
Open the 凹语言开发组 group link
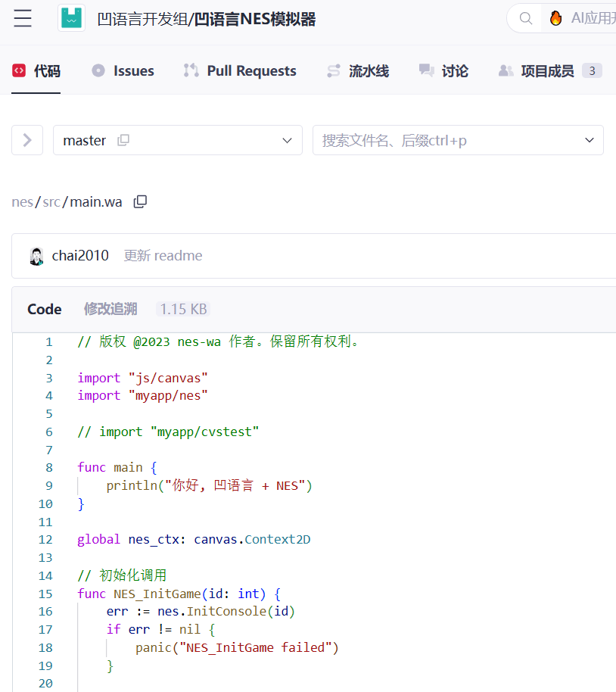(143, 19)
